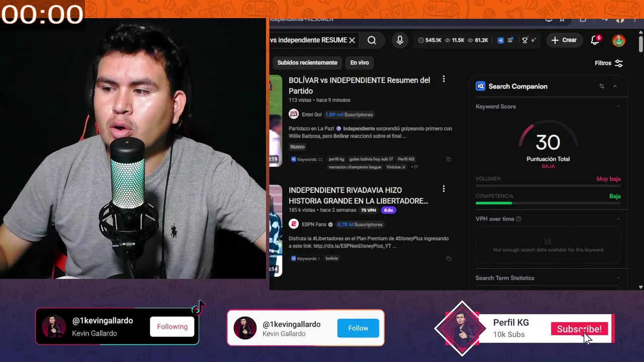The width and height of the screenshot is (644, 362).
Task: Click the vidIQ list icon beside the logo
Action: point(510,40)
